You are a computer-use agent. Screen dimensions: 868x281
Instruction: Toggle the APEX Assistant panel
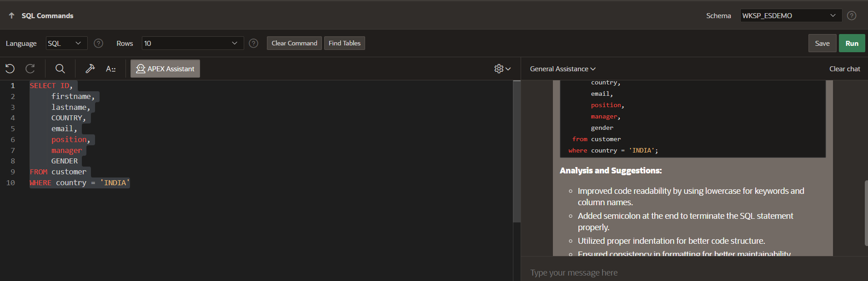[165, 69]
